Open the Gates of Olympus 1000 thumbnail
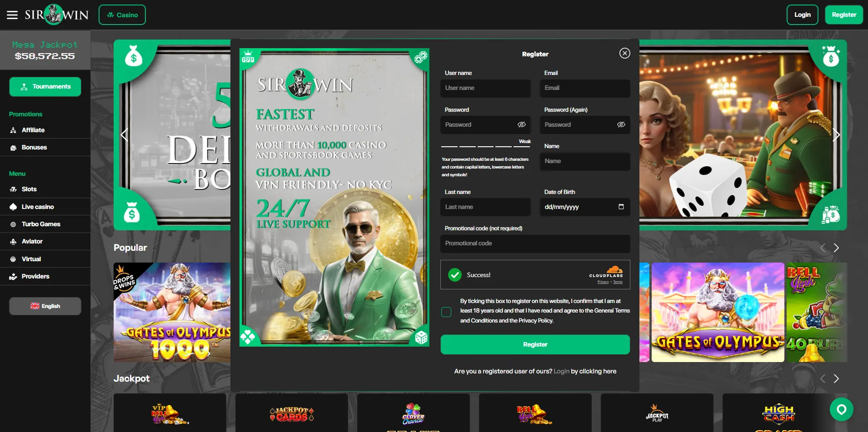The height and width of the screenshot is (432, 868). pos(171,312)
